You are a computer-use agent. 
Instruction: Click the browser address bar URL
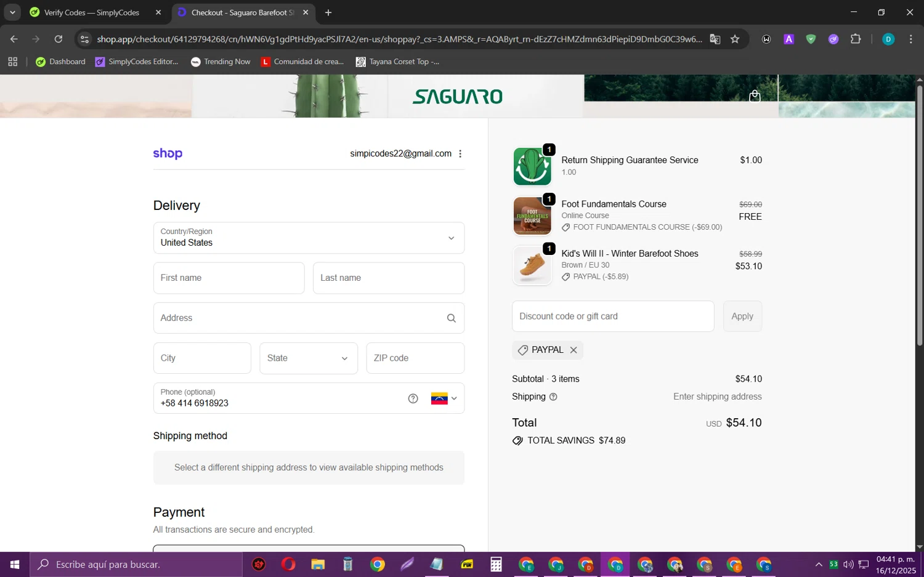[x=399, y=39]
